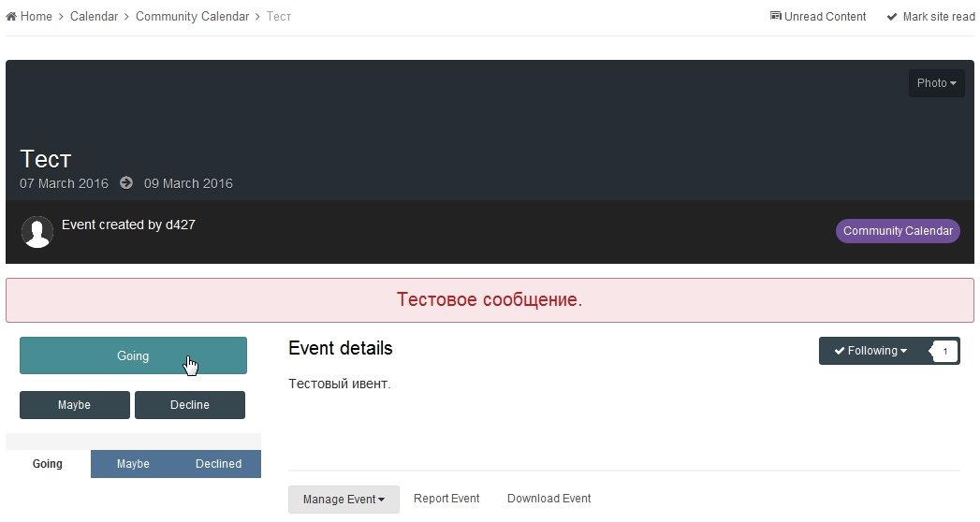Click the follower count bubble
Image resolution: width=980 pixels, height=522 pixels.
pyautogui.click(x=944, y=351)
